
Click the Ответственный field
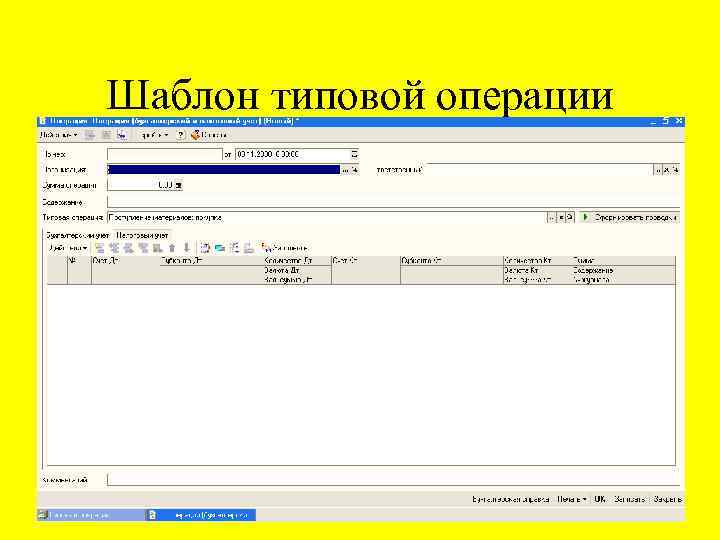pyautogui.click(x=540, y=169)
